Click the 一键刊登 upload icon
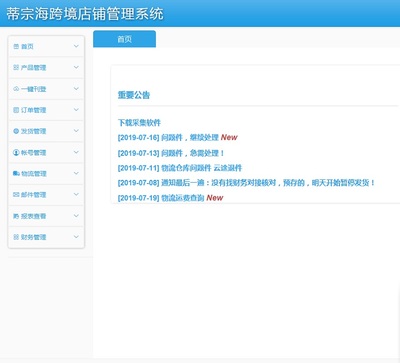The height and width of the screenshot is (363, 400). pos(16,89)
